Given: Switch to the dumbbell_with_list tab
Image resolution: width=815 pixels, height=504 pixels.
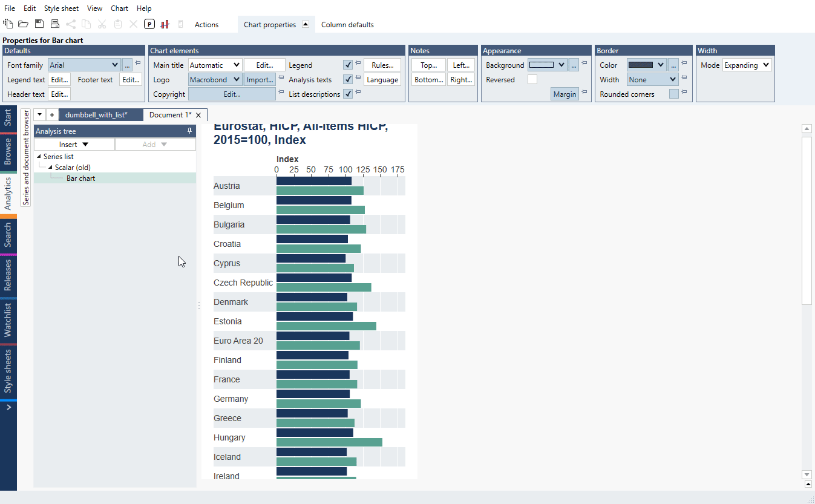Looking at the screenshot, I should (96, 115).
